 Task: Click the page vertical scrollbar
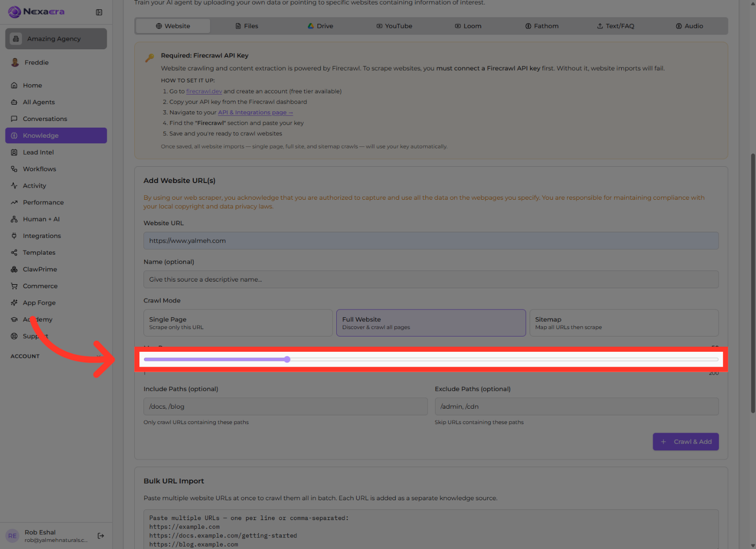753,283
